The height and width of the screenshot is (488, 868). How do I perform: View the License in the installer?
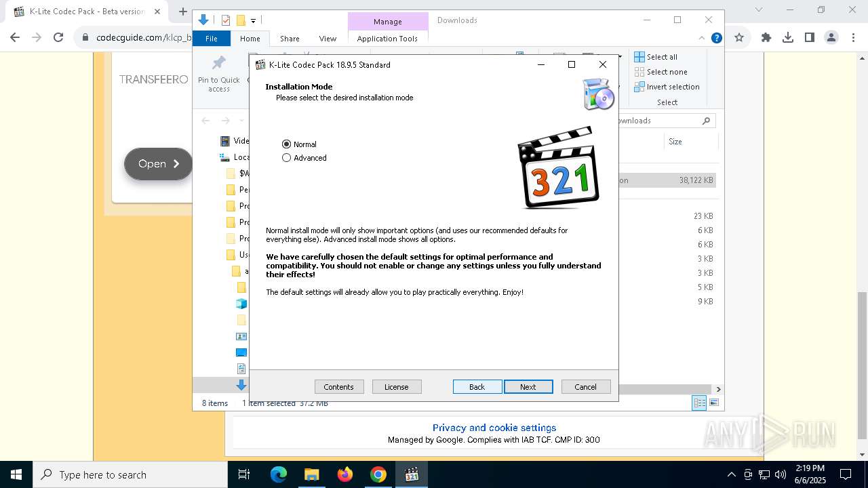397,386
